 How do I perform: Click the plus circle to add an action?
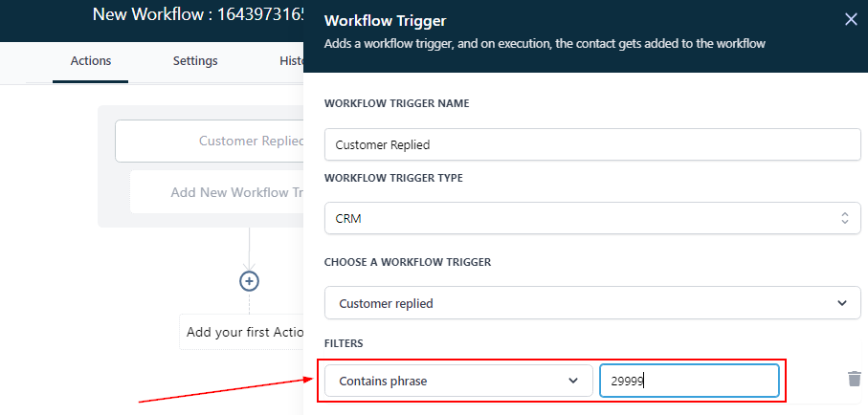click(249, 281)
